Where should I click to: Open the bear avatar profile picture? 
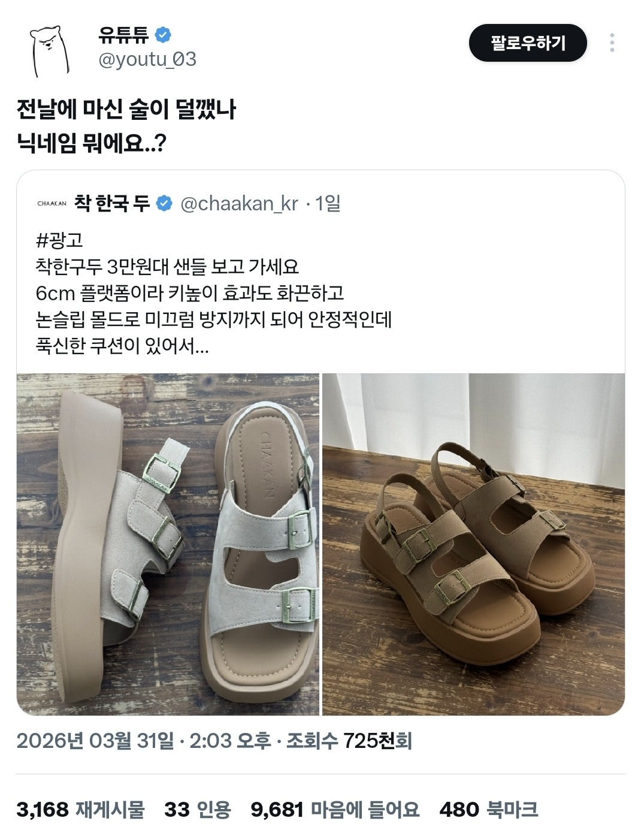(x=50, y=50)
